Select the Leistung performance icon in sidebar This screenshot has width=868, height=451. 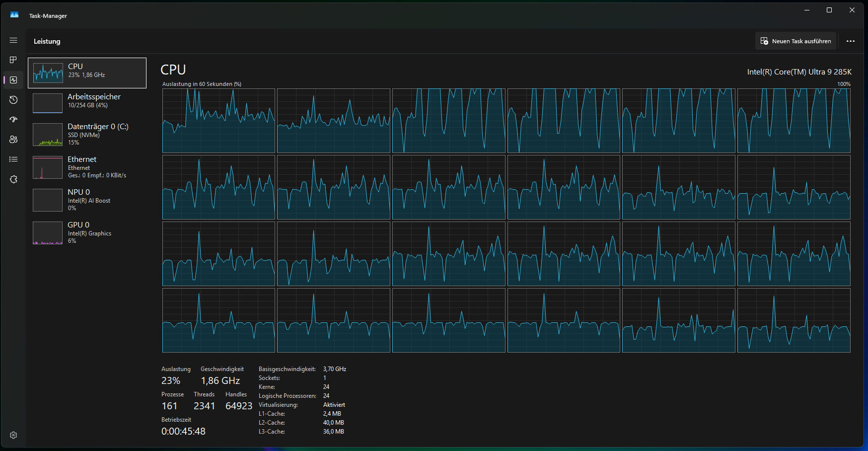13,80
